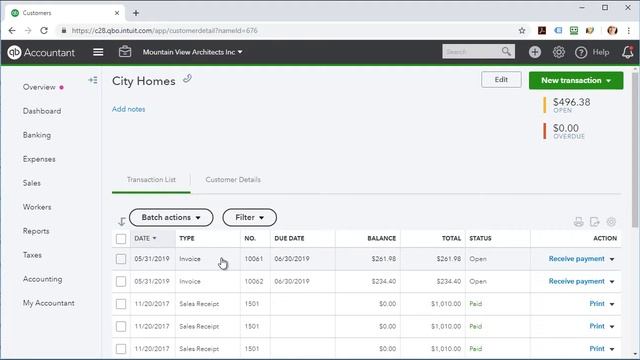Open Banking in the sidebar
Screen dimensions: 640x360
click(x=37, y=135)
